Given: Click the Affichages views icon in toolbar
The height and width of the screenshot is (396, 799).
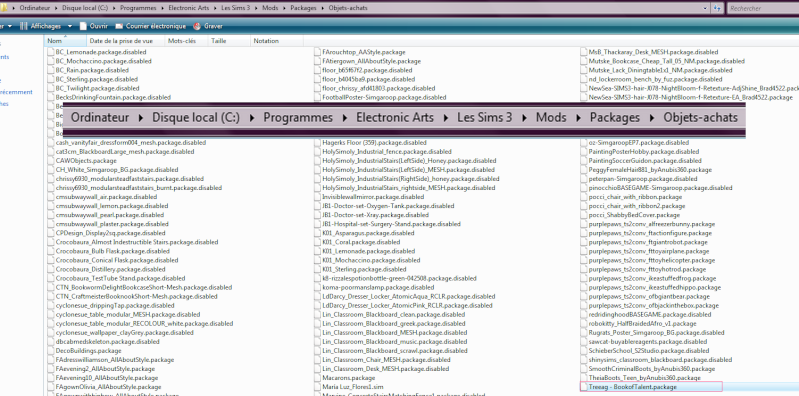Looking at the screenshot, I should [x=23, y=26].
